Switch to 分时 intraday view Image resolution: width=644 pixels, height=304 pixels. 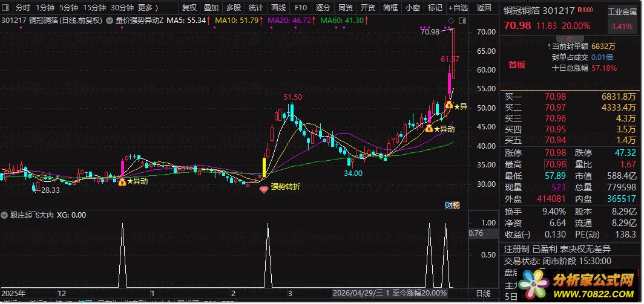[x=23, y=7]
